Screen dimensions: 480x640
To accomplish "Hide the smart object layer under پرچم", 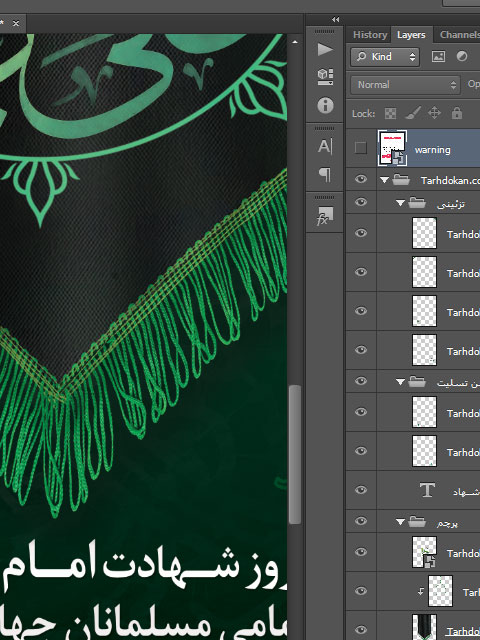I will pyautogui.click(x=361, y=552).
